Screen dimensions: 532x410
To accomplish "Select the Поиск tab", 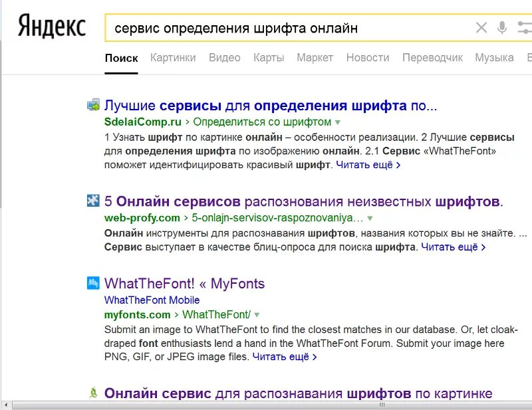I will click(121, 58).
